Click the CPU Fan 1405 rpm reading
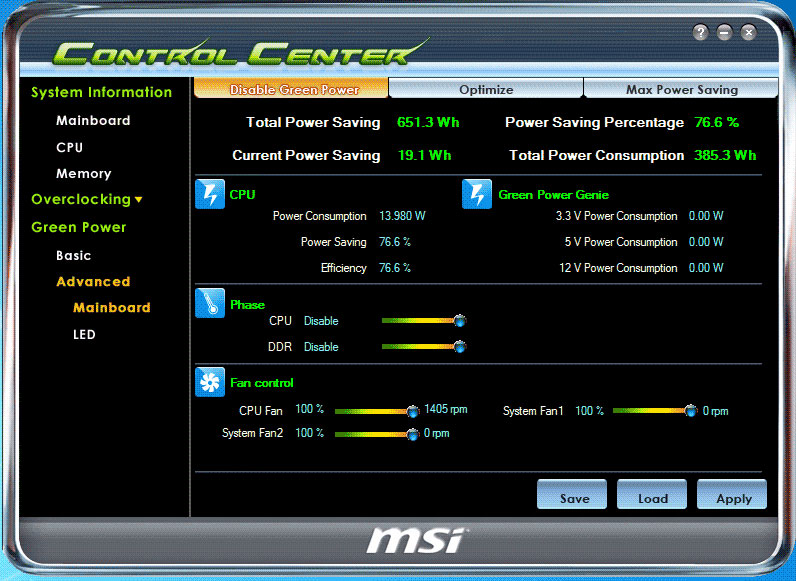 tap(446, 409)
